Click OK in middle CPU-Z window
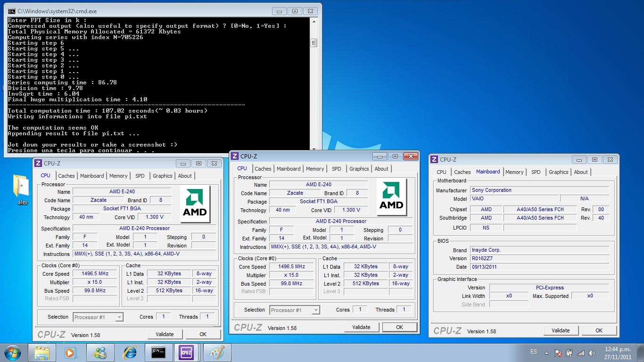This screenshot has width=644, height=362. (399, 327)
